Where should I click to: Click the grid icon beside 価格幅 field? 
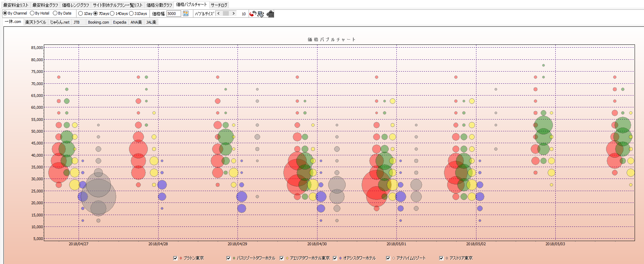(x=186, y=14)
